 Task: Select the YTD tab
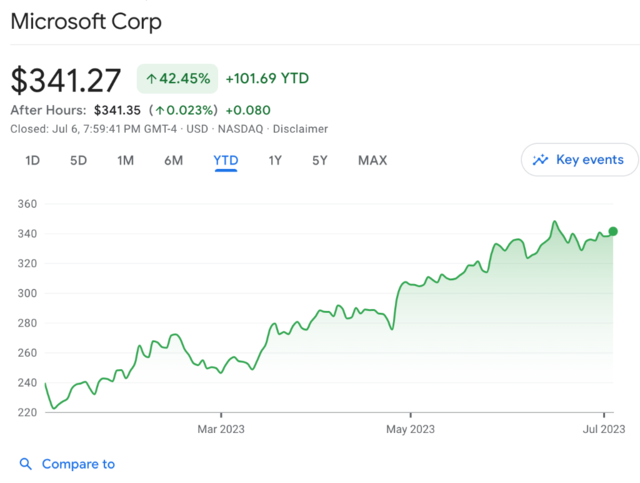pyautogui.click(x=225, y=160)
